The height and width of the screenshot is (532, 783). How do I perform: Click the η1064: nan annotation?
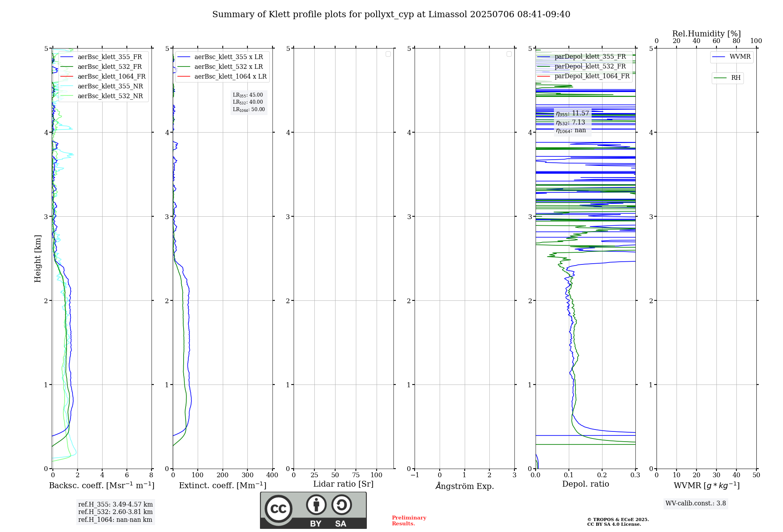[571, 131]
